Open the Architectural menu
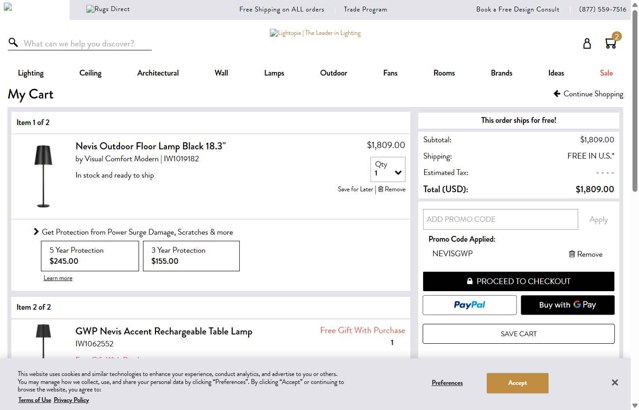Viewport: 639px width, 410px height. tap(158, 73)
